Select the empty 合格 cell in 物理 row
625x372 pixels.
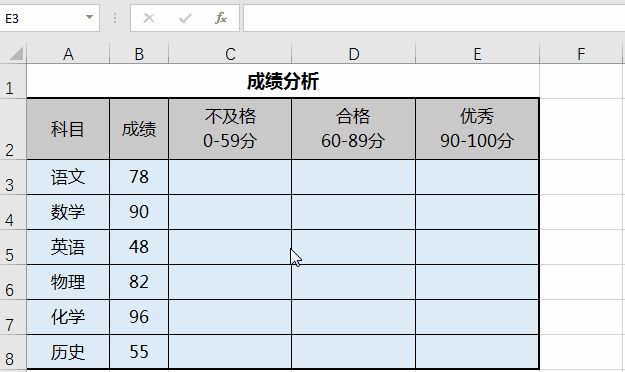[x=354, y=282]
